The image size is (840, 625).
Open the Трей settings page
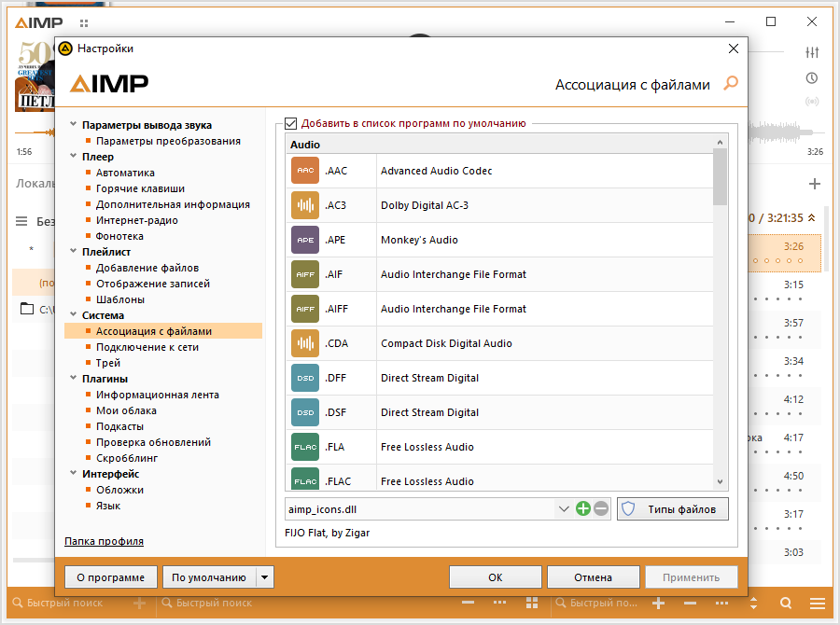(108, 363)
